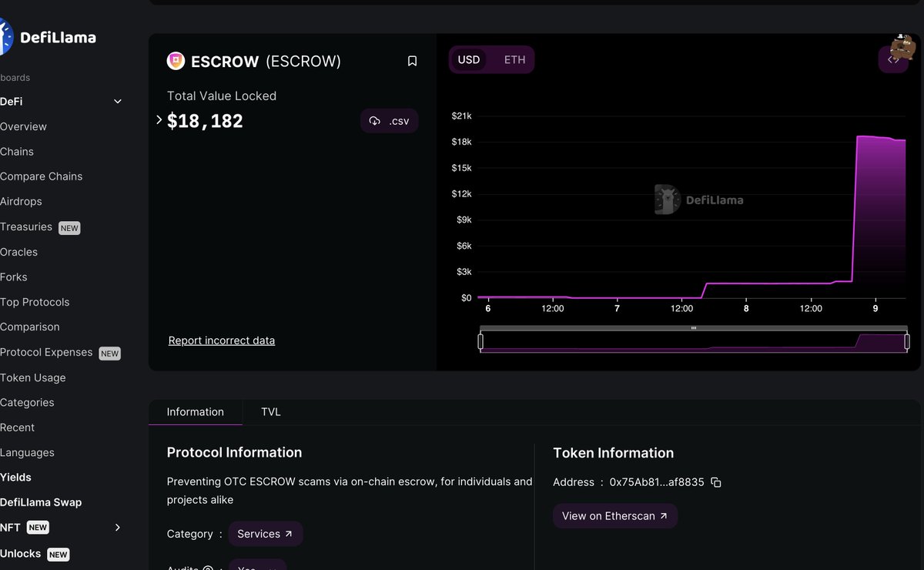Go to Oracles page
This screenshot has height=570, width=924.
(x=18, y=252)
